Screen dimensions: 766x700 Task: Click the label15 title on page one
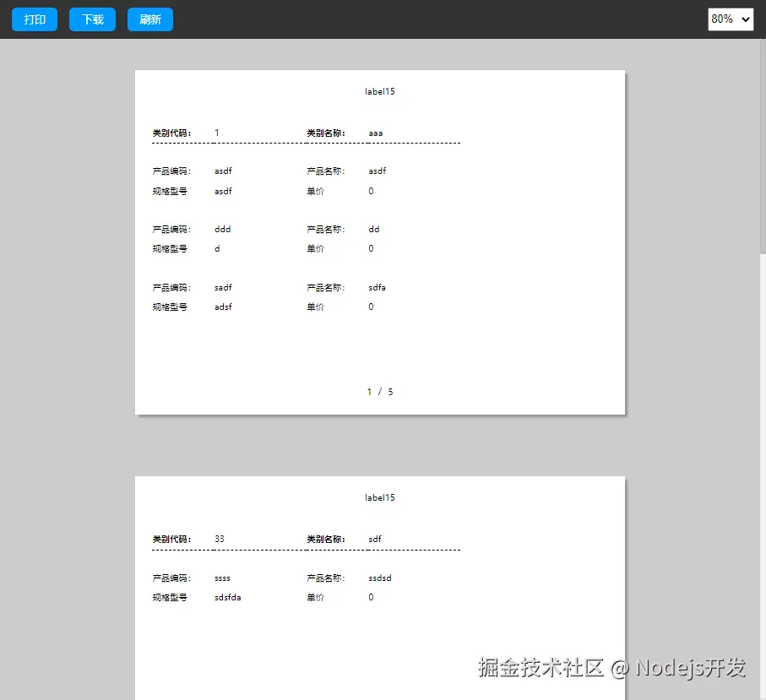pos(379,91)
